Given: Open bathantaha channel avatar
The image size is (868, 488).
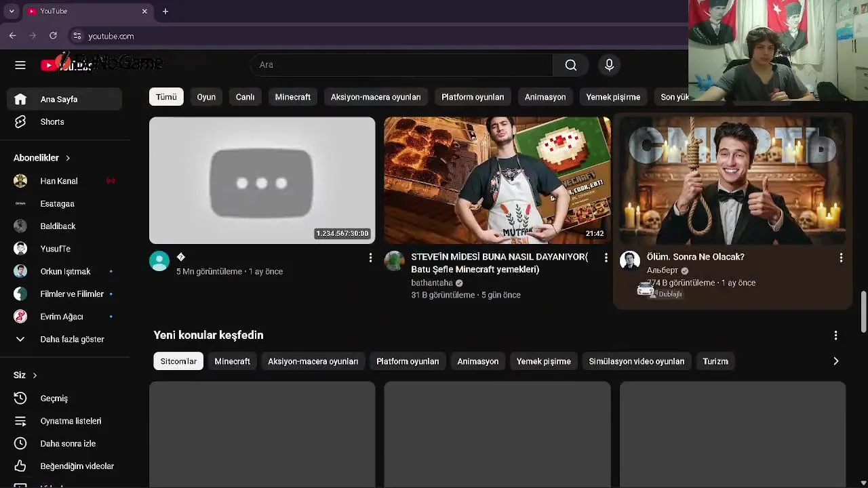Looking at the screenshot, I should point(395,261).
